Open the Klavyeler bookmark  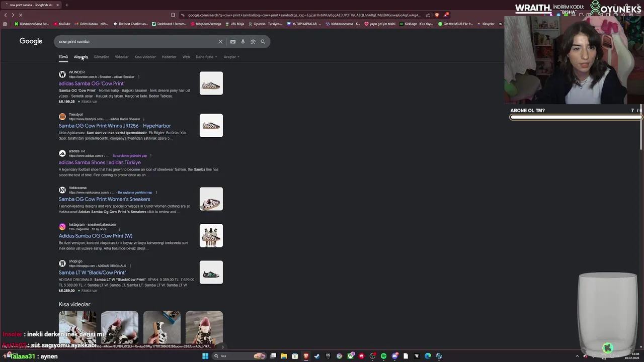(486, 24)
